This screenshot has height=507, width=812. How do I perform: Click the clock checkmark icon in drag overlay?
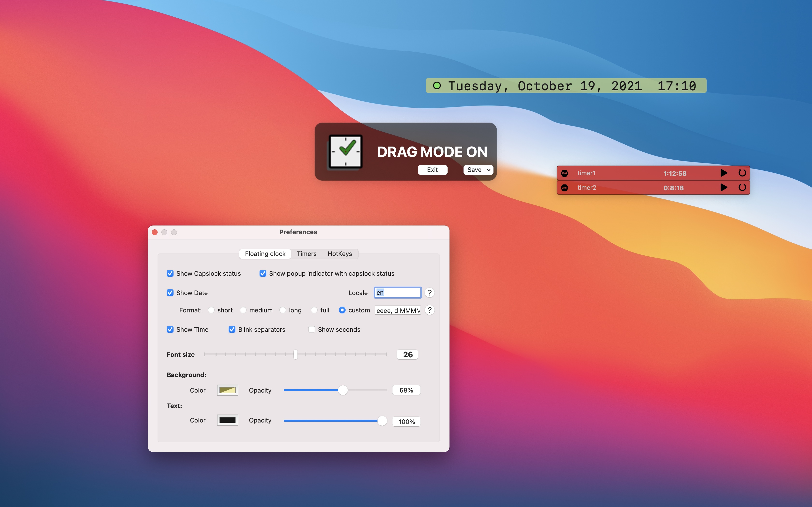tap(346, 152)
